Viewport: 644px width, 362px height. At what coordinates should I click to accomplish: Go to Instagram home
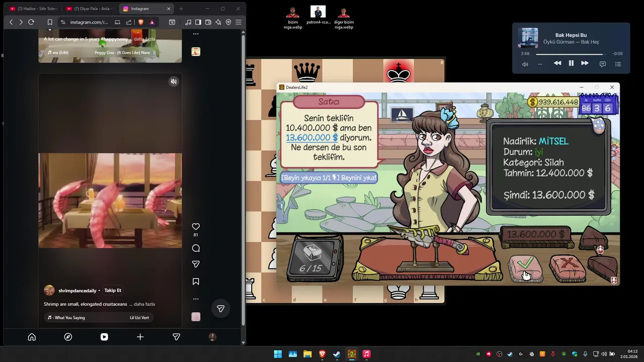click(x=32, y=337)
